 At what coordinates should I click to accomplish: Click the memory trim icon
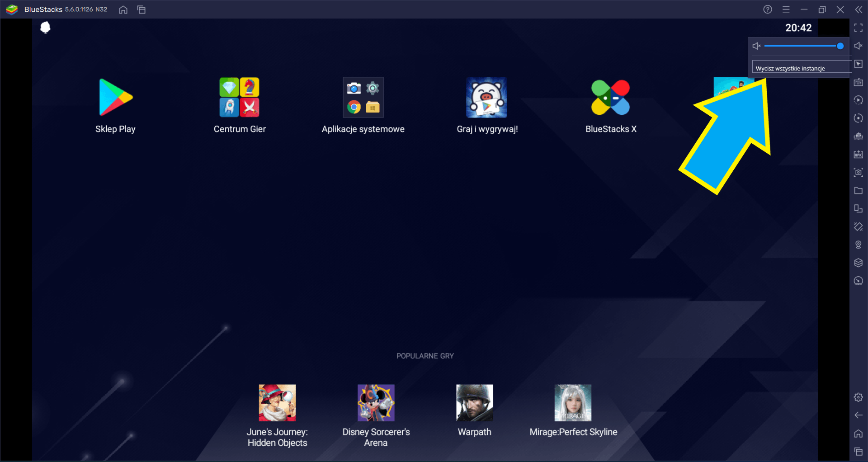click(x=859, y=137)
